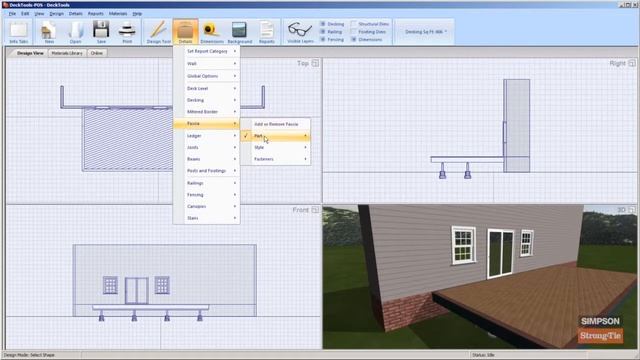Viewport: 640px width, 360px height.
Task: Open Posts and Footings submenu
Action: [x=207, y=171]
